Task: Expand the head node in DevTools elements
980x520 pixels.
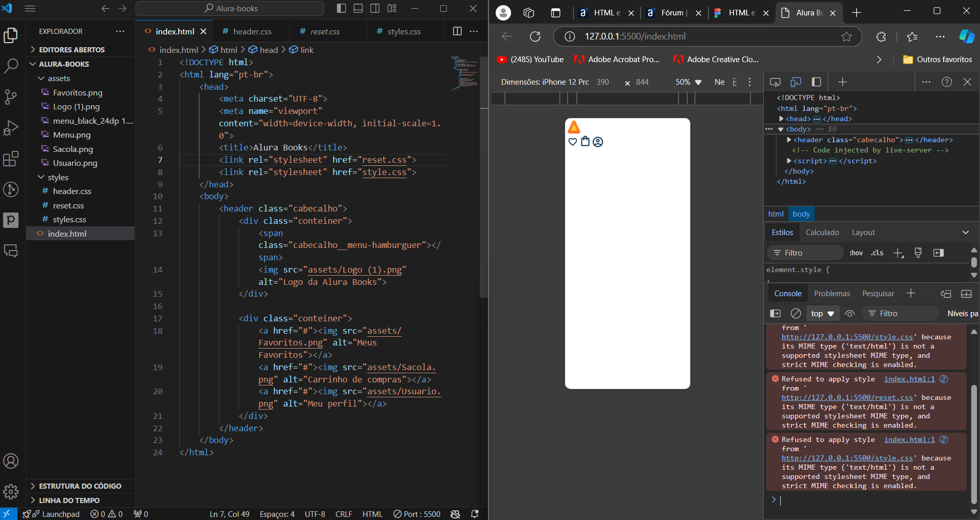Action: coord(781,119)
